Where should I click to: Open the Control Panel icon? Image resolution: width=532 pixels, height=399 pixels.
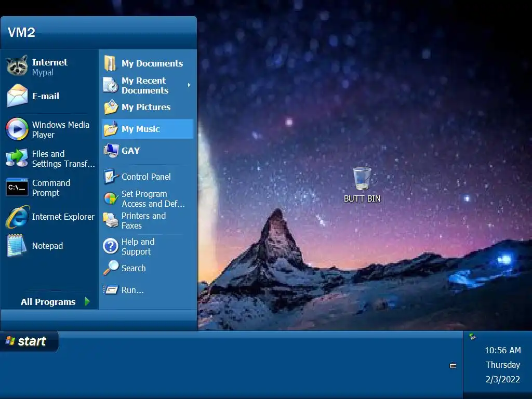[111, 177]
